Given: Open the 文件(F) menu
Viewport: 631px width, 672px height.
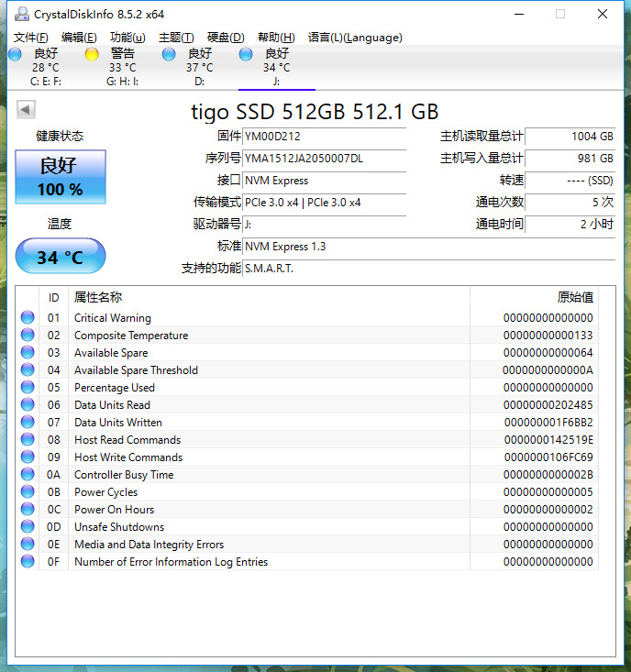Looking at the screenshot, I should [31, 38].
